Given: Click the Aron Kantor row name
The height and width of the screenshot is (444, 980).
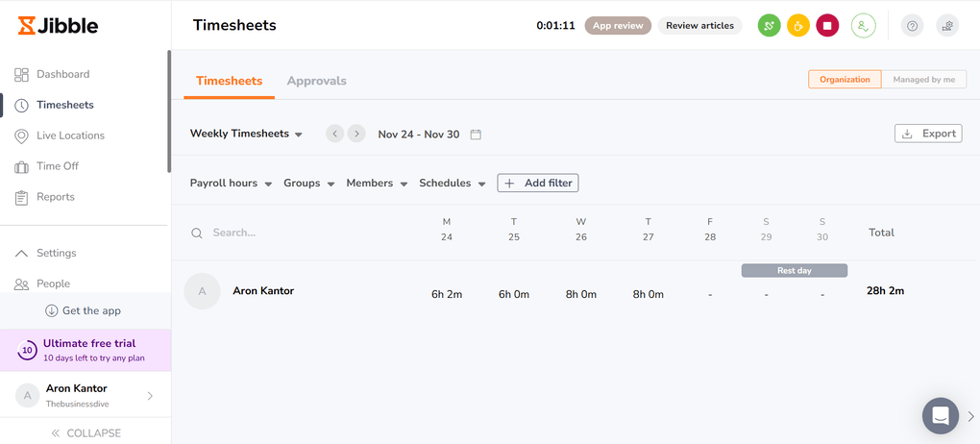Looking at the screenshot, I should tap(263, 291).
